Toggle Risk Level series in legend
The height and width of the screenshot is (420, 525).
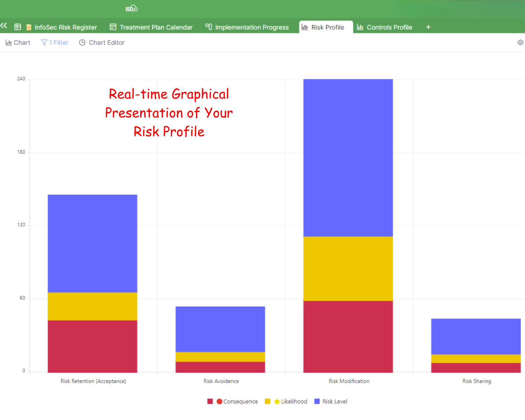tap(335, 402)
